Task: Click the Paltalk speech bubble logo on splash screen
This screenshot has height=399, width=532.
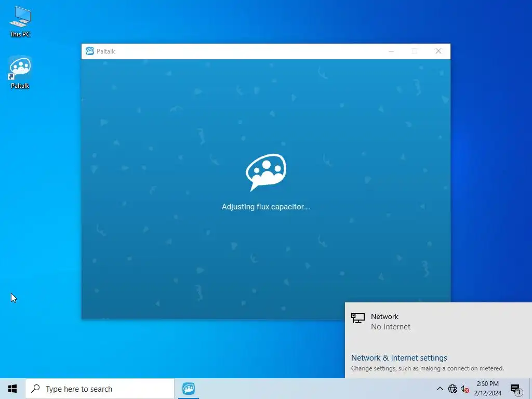Action: (266, 172)
